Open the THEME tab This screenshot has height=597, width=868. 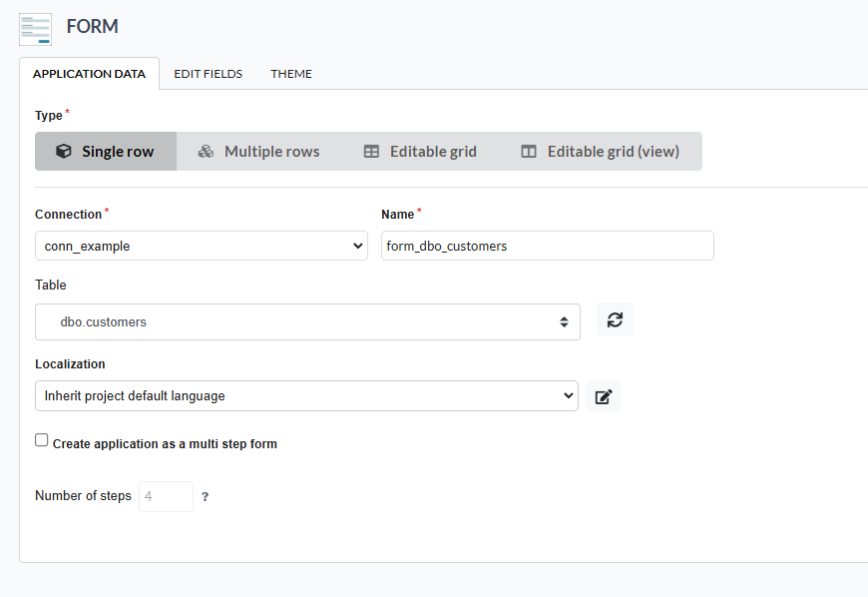coord(290,73)
